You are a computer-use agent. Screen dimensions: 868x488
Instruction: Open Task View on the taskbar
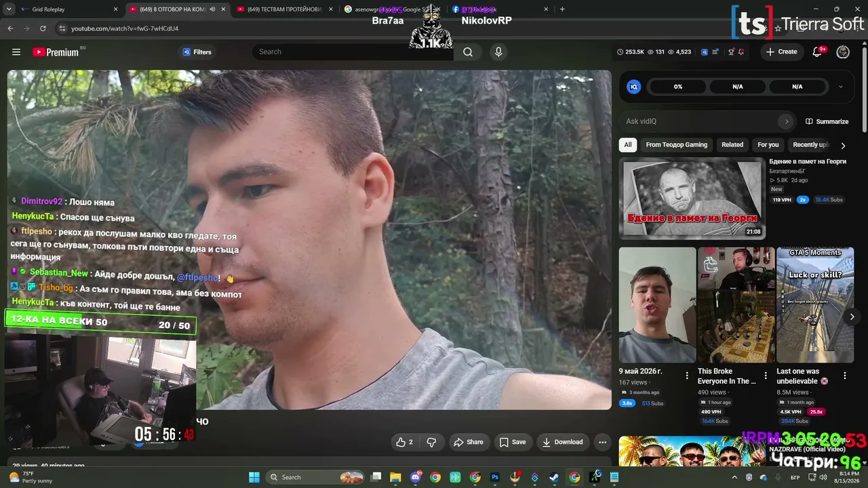click(376, 477)
